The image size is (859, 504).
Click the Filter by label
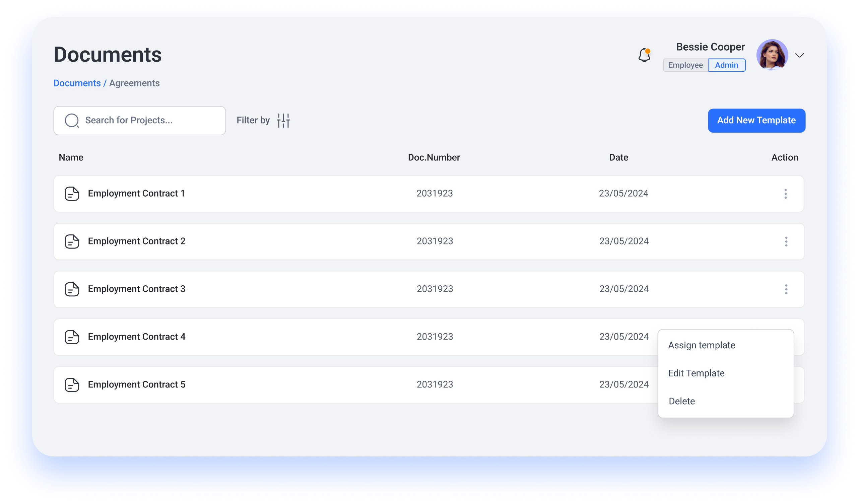[253, 120]
